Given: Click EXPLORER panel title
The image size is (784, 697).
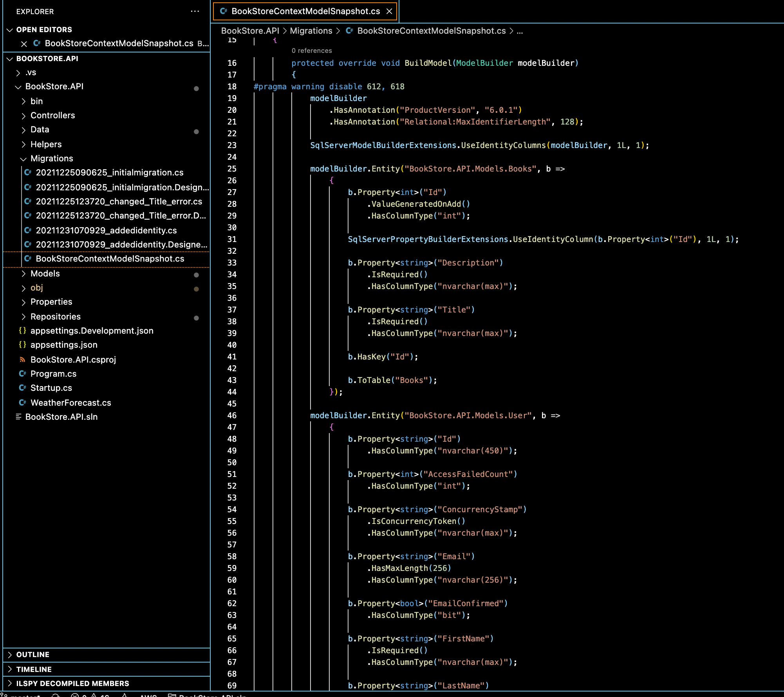Looking at the screenshot, I should coord(35,12).
